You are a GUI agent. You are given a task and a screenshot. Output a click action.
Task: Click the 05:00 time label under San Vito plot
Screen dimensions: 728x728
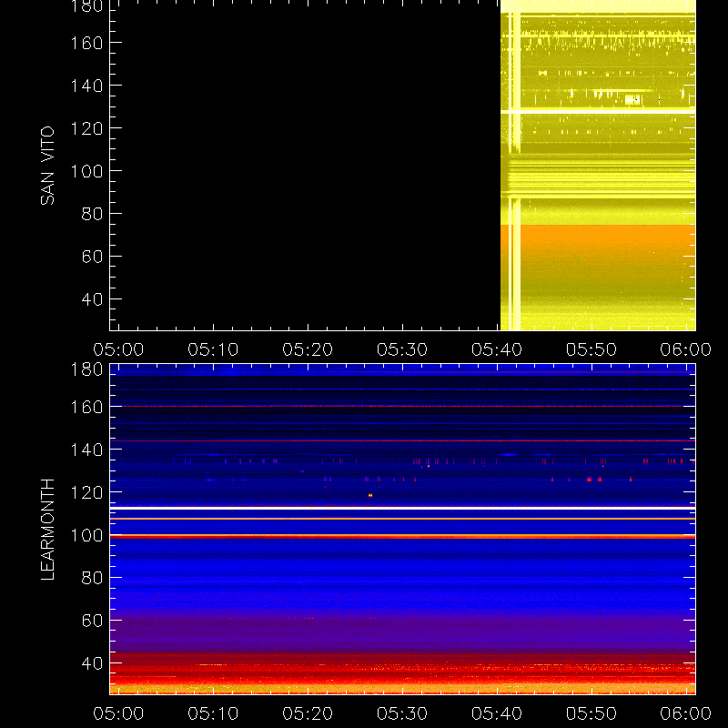point(118,349)
